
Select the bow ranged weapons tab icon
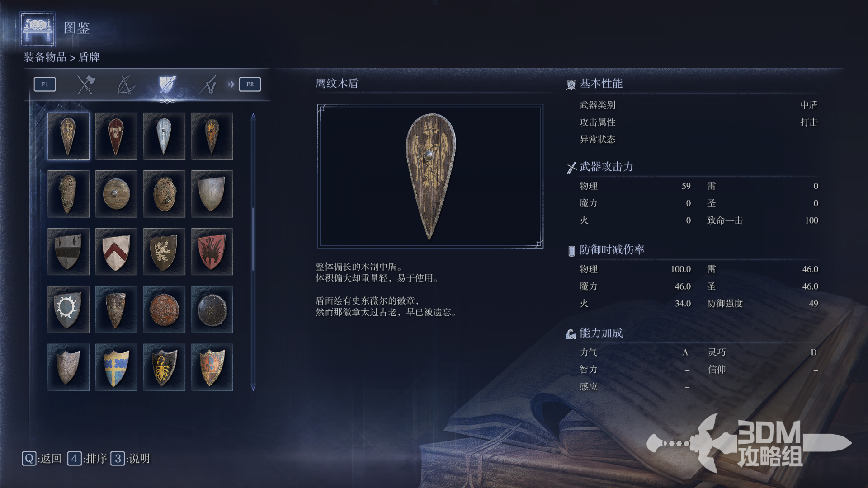click(x=126, y=84)
